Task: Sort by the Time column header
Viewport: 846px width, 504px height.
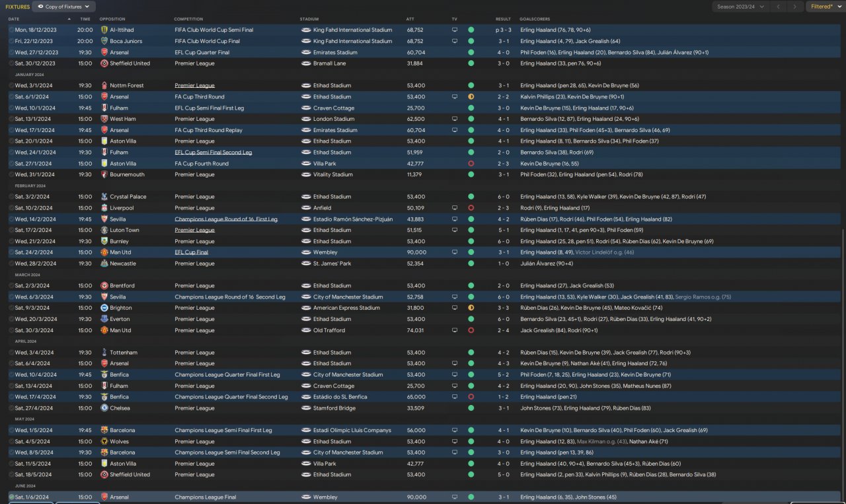Action: point(85,19)
